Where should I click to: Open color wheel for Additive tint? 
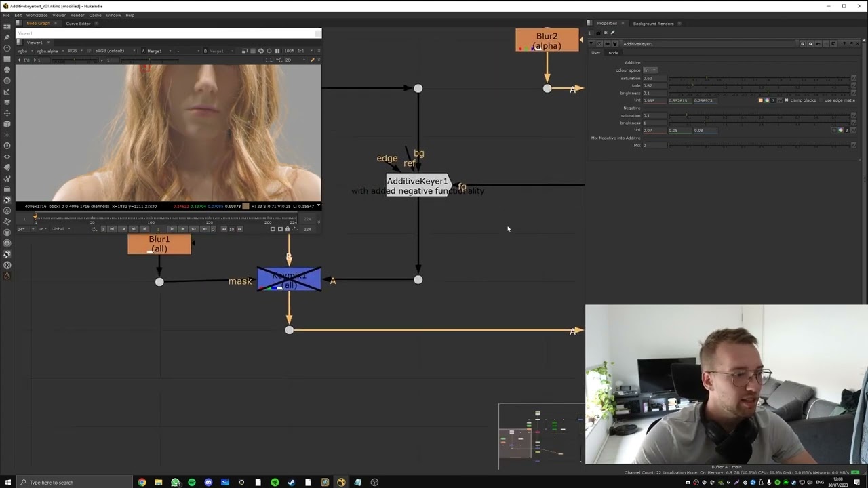(x=767, y=100)
